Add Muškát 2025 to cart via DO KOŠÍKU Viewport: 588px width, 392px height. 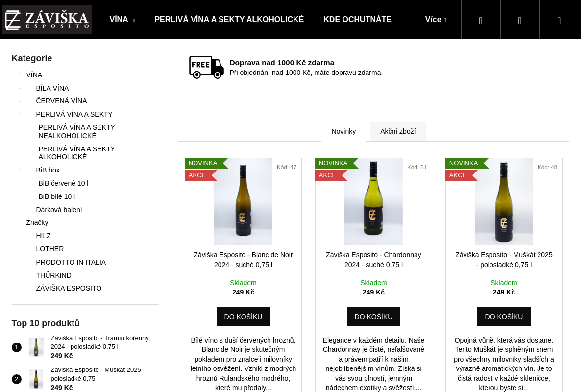(x=504, y=317)
